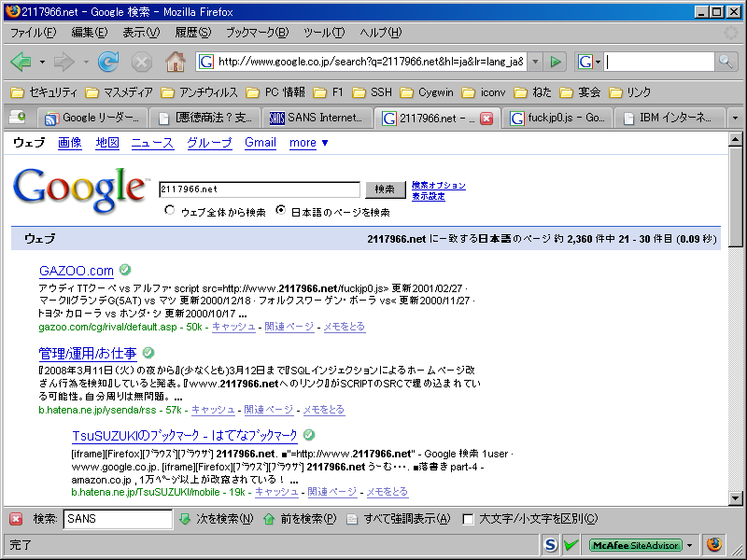Open the 表示(V) menu
The height and width of the screenshot is (560, 747).
point(141,33)
